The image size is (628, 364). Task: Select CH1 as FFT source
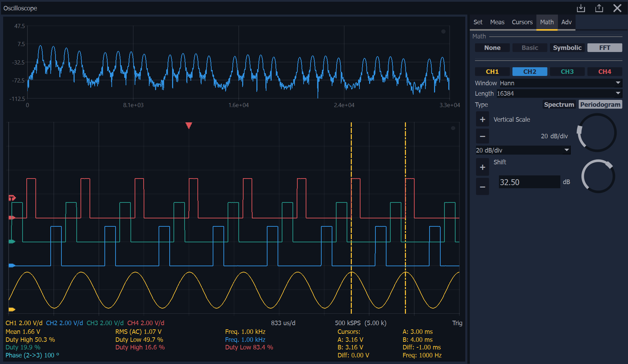tap(492, 72)
